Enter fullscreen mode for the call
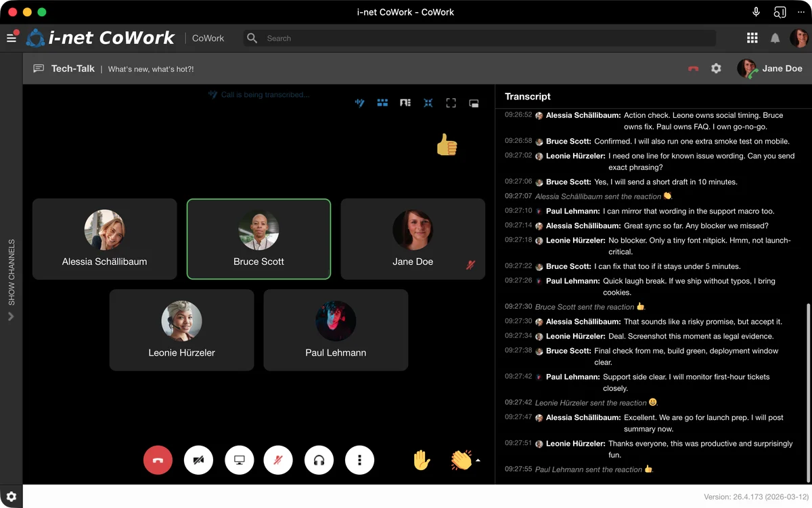Screen dimensions: 812x508 point(451,103)
